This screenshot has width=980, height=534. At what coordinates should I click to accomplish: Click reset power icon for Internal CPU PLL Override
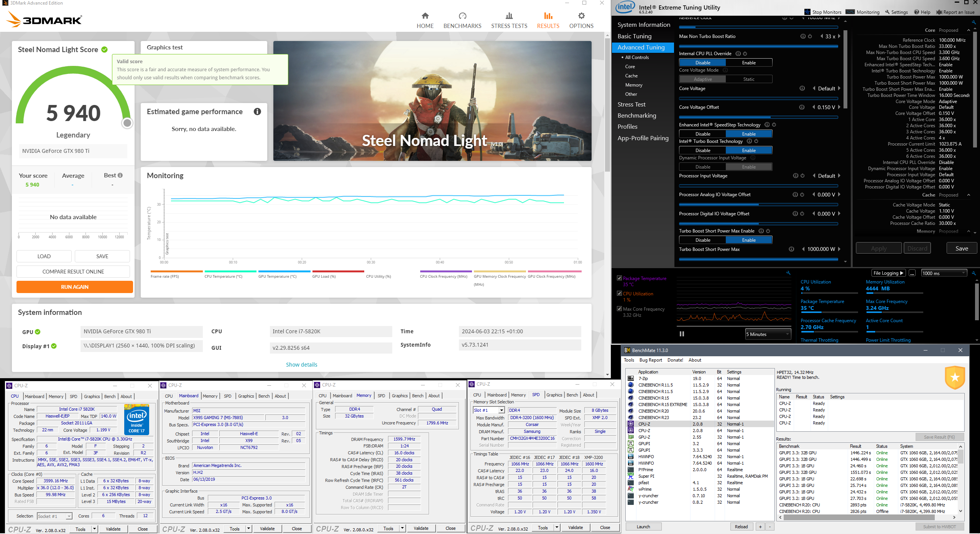click(x=745, y=54)
